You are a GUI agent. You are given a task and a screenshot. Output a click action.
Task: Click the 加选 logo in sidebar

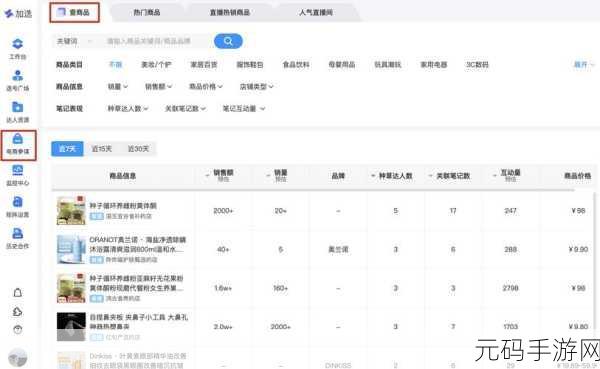click(18, 14)
